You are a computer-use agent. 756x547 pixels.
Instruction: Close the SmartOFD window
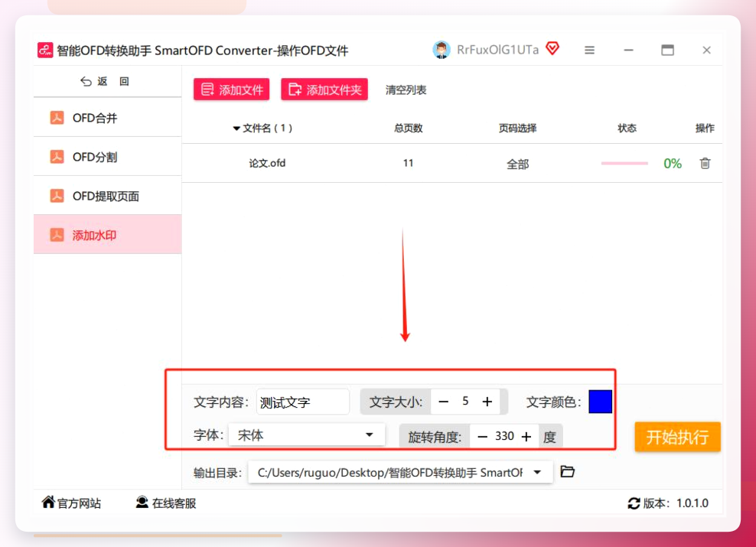click(706, 50)
